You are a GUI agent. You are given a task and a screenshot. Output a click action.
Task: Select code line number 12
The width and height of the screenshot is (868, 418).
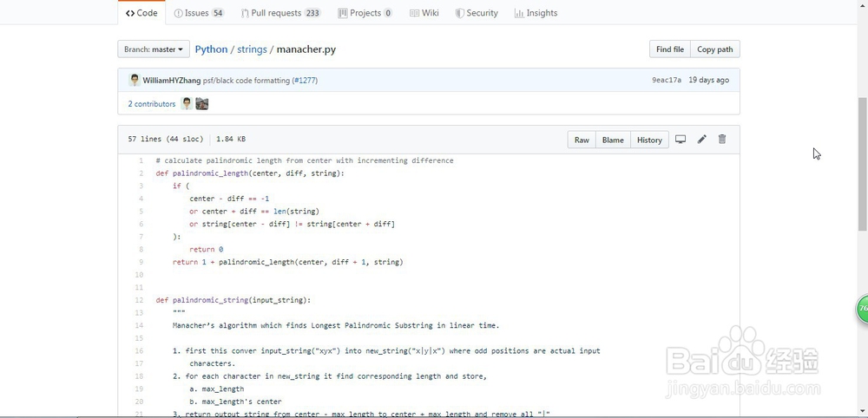pyautogui.click(x=140, y=300)
